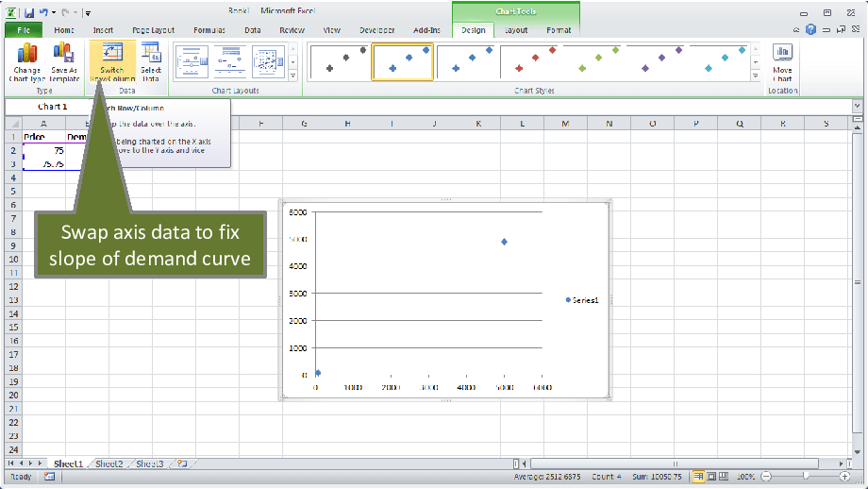This screenshot has height=489, width=868.
Task: Click the Redo icon in Quick Access toolbar
Action: click(64, 12)
